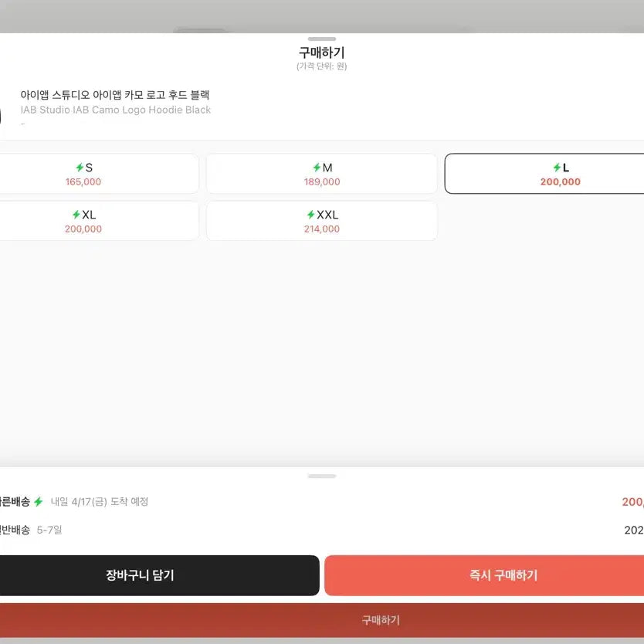This screenshot has width=644, height=644.
Task: Select size M priced 189,000
Action: coord(321,174)
